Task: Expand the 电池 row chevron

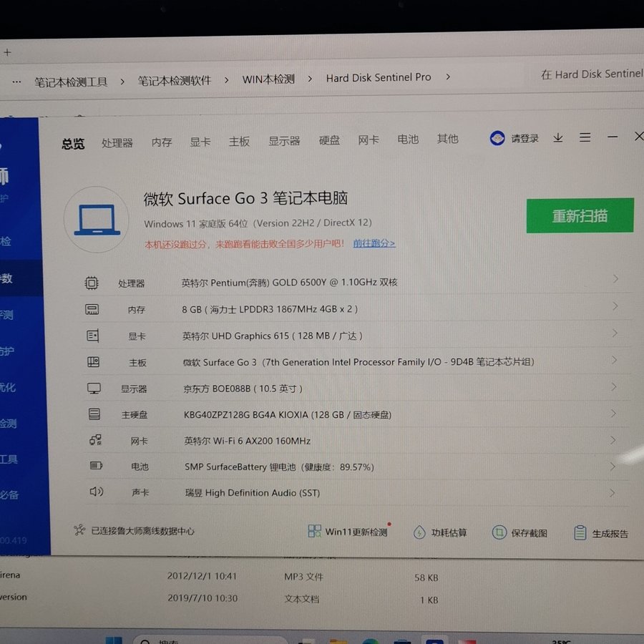Action: 613,467
